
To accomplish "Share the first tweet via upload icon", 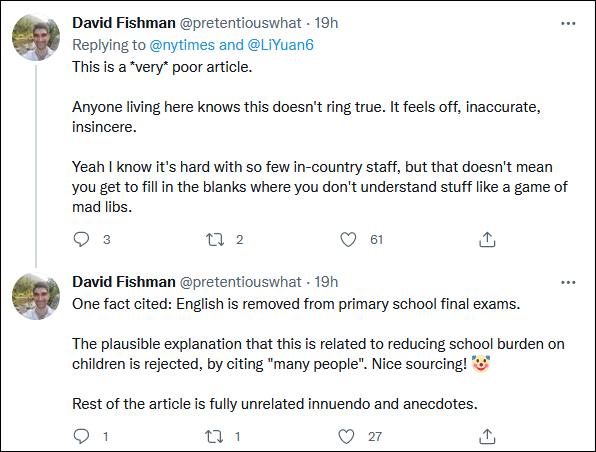I will pos(487,239).
